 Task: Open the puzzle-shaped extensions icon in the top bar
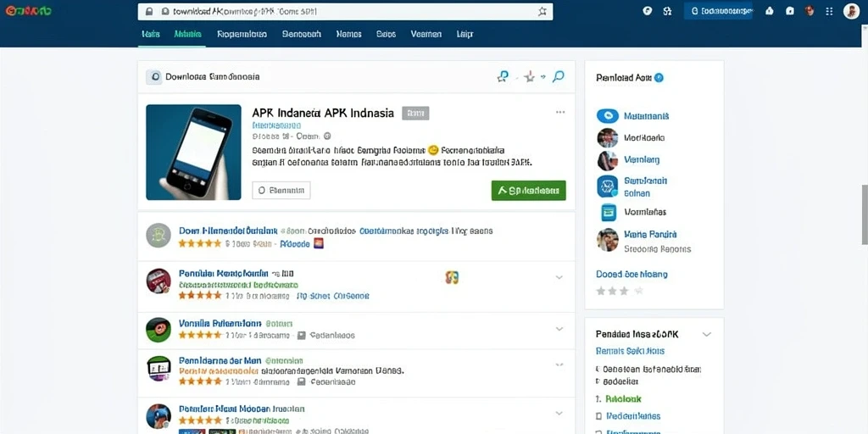(668, 10)
